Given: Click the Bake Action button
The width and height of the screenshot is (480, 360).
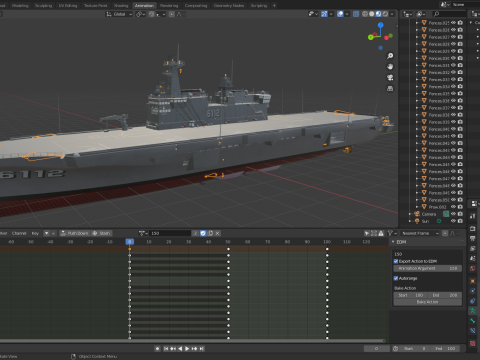Looking at the screenshot, I should point(428,302).
